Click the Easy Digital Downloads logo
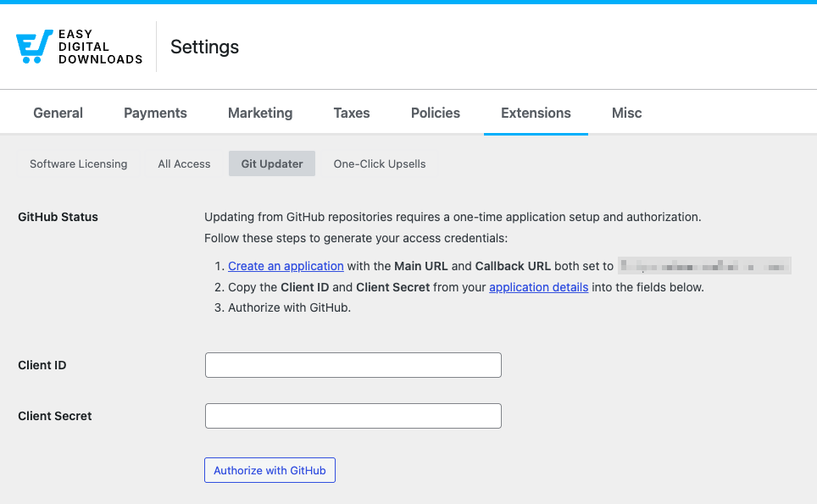Image resolution: width=817 pixels, height=504 pixels. click(x=79, y=47)
